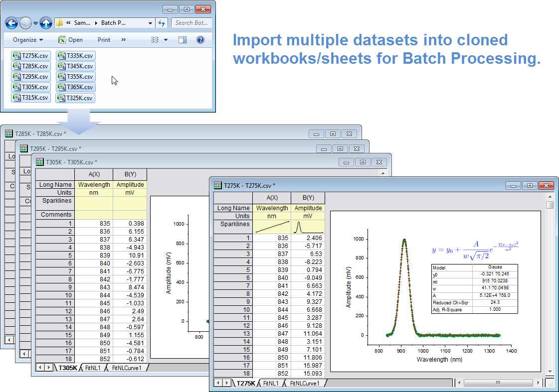Image resolution: width=559 pixels, height=392 pixels.
Task: Click the T325K.csv file icon
Action: click(x=61, y=98)
